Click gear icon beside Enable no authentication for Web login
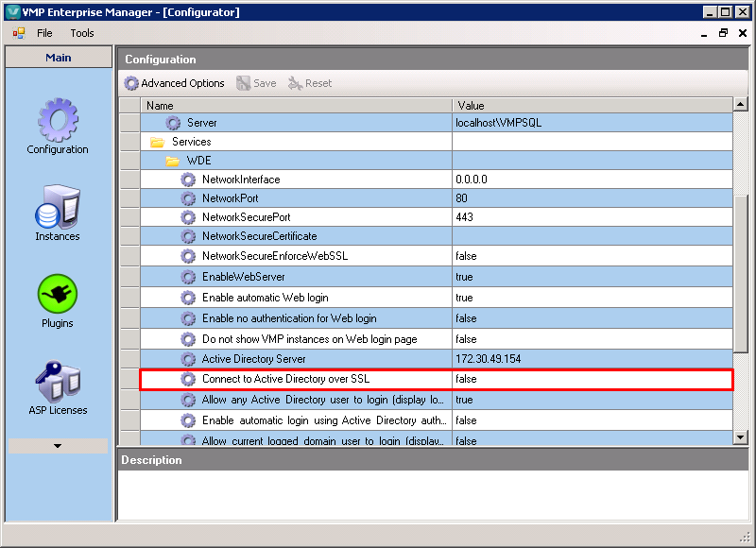 [188, 318]
